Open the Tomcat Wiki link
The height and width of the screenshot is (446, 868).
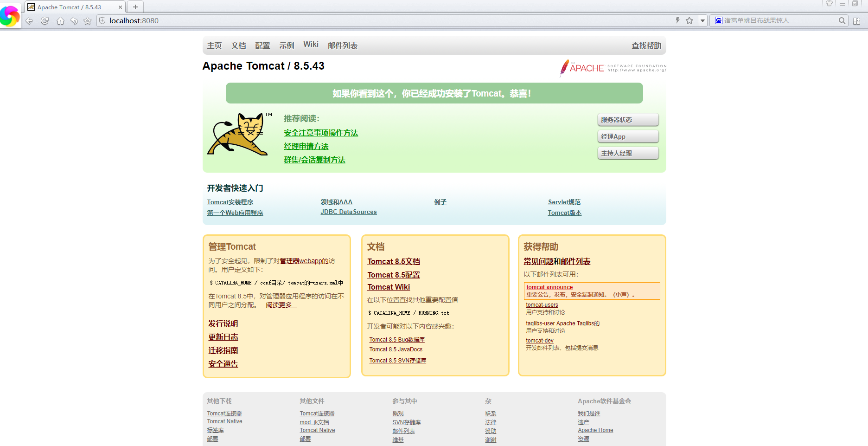[x=389, y=287]
